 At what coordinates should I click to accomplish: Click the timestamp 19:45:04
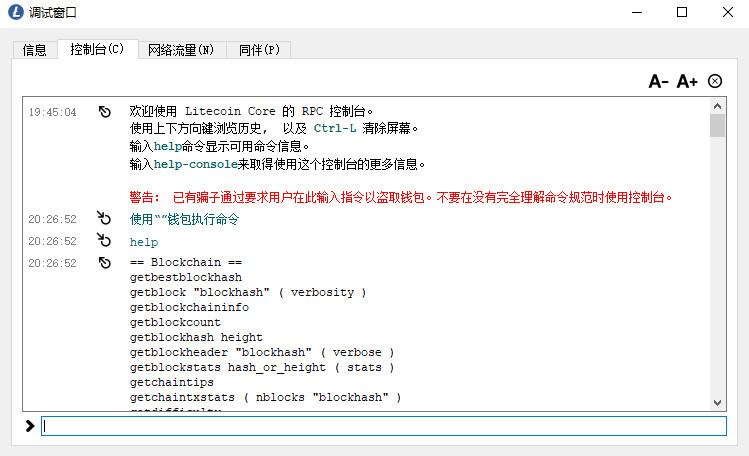click(x=52, y=112)
